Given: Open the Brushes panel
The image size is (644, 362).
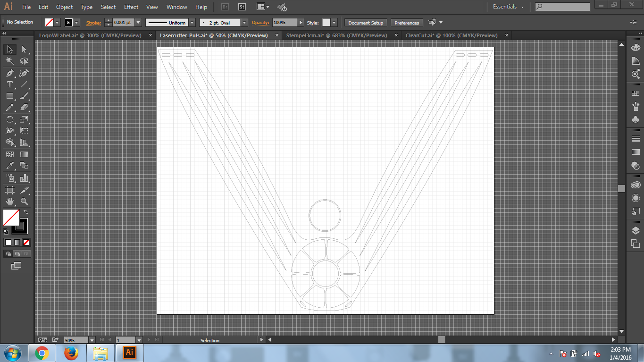Looking at the screenshot, I should pyautogui.click(x=636, y=107).
